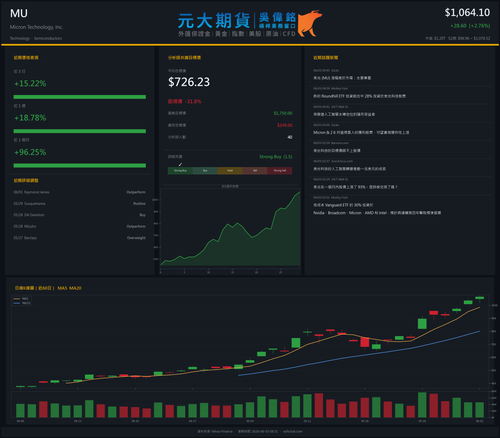Open news headline mentioning 93% rise
Image resolution: width=500 pixels, height=438 pixels.
coord(355,187)
